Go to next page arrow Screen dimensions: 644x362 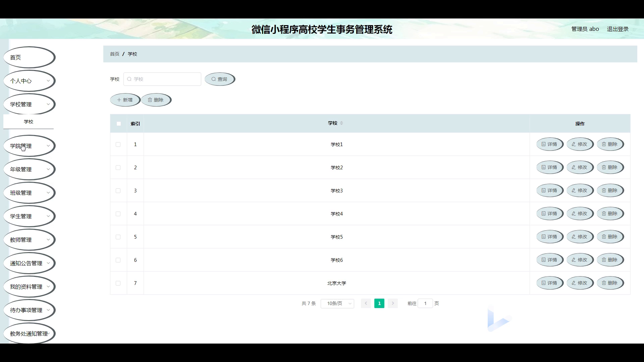coord(393,303)
